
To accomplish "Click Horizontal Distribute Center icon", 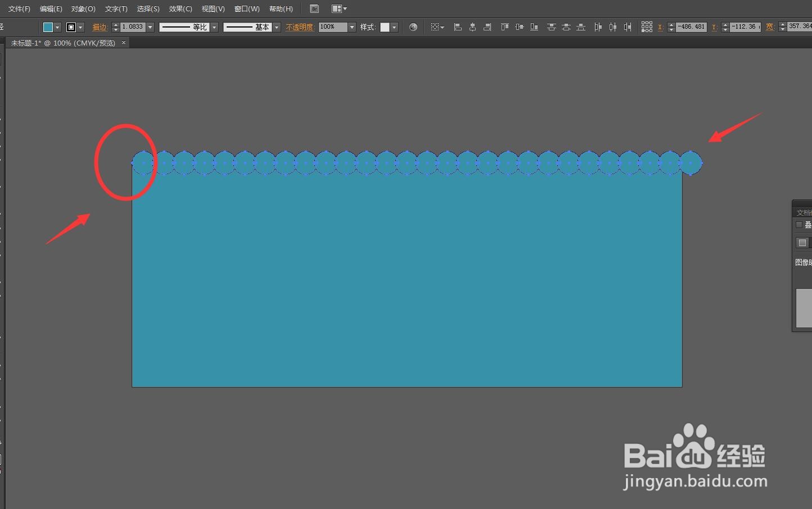I will click(x=613, y=27).
